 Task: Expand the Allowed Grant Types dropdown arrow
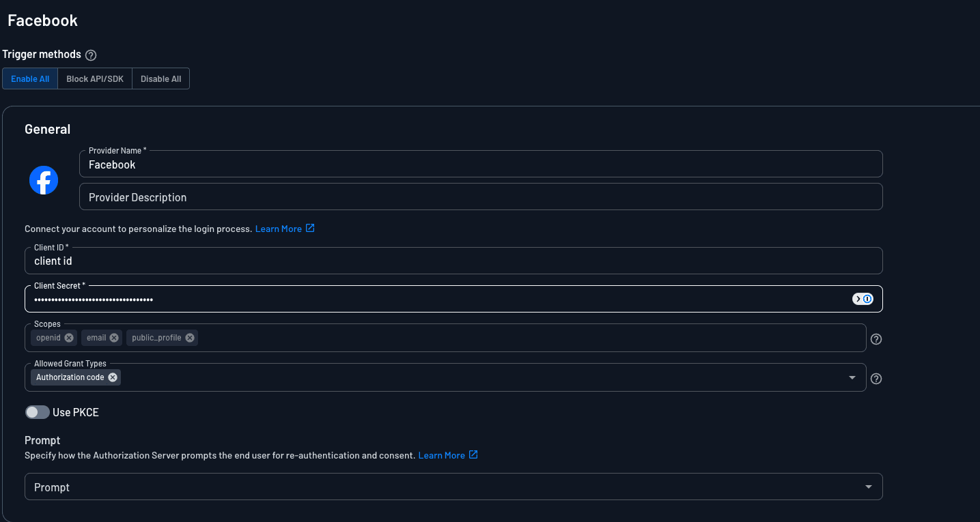852,378
